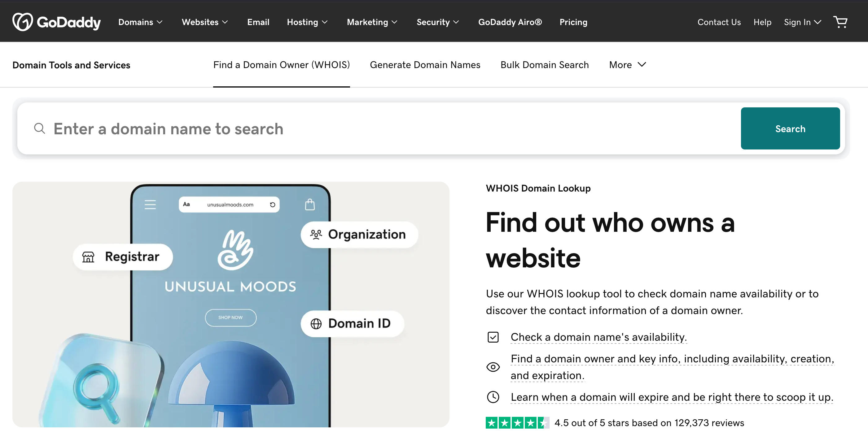
Task: Expand the More tools dropdown
Action: pyautogui.click(x=627, y=65)
